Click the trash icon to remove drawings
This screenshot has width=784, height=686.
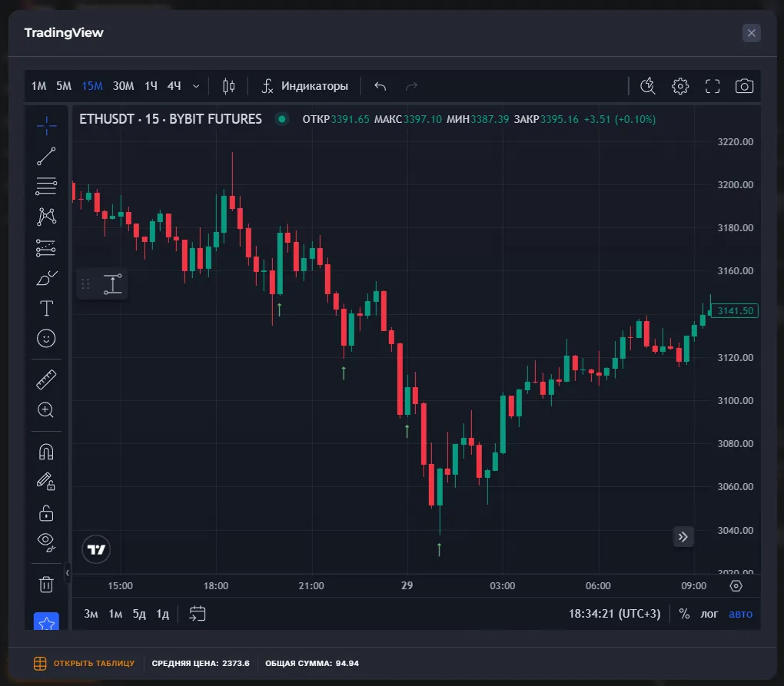[46, 585]
